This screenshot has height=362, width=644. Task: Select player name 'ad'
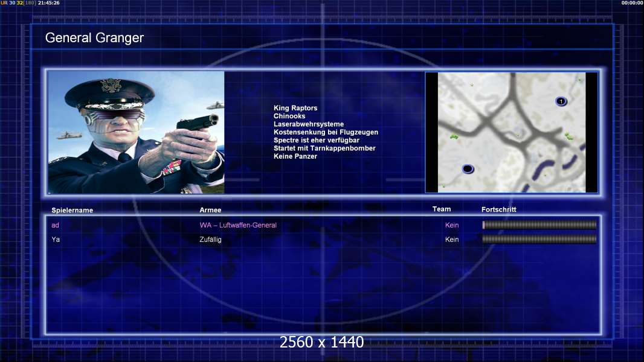55,225
